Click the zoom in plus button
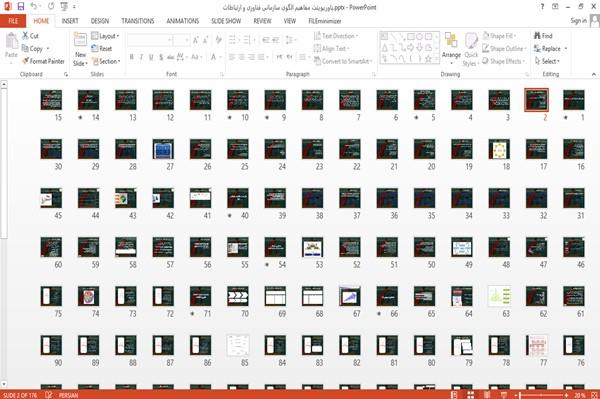 (x=566, y=395)
